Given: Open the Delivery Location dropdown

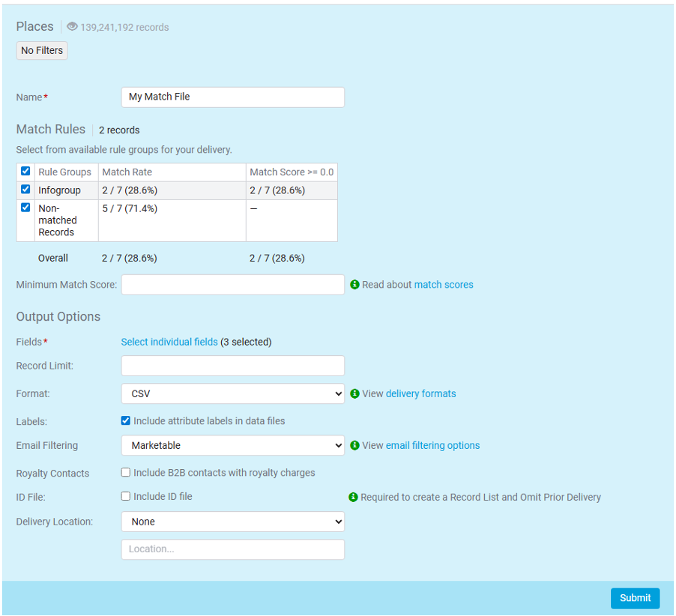Looking at the screenshot, I should 232,522.
